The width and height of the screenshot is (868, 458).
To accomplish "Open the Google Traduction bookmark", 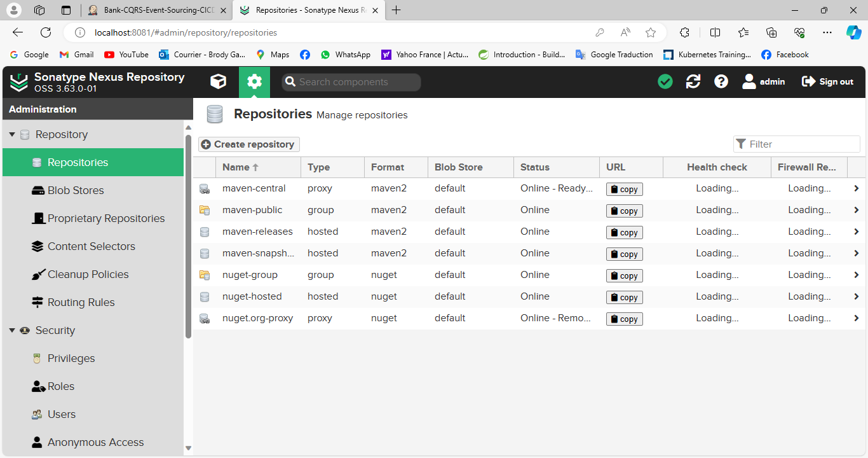I will tap(614, 55).
